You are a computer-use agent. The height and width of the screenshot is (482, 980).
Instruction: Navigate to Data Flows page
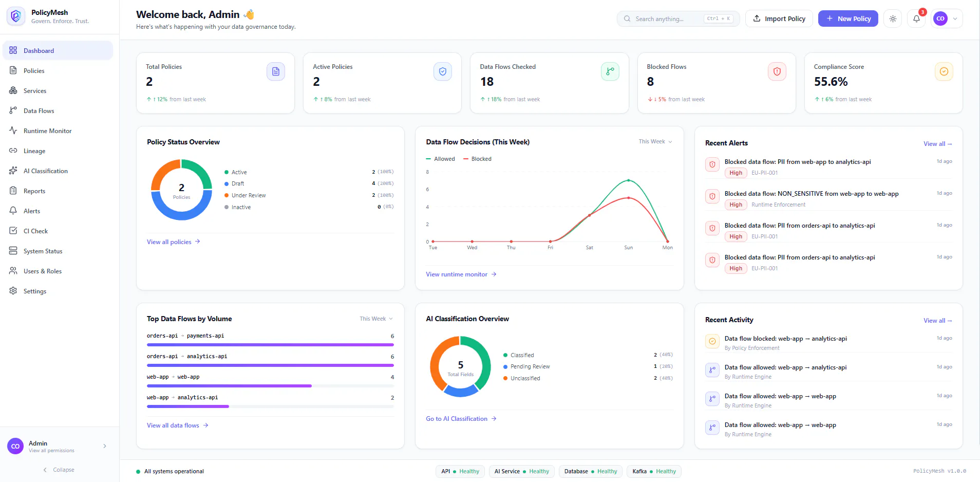click(58, 110)
